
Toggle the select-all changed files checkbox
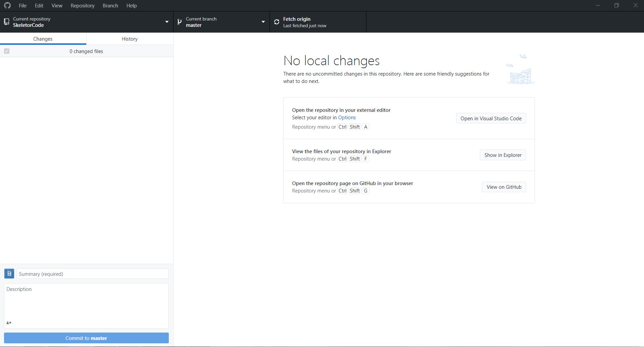[x=6, y=51]
